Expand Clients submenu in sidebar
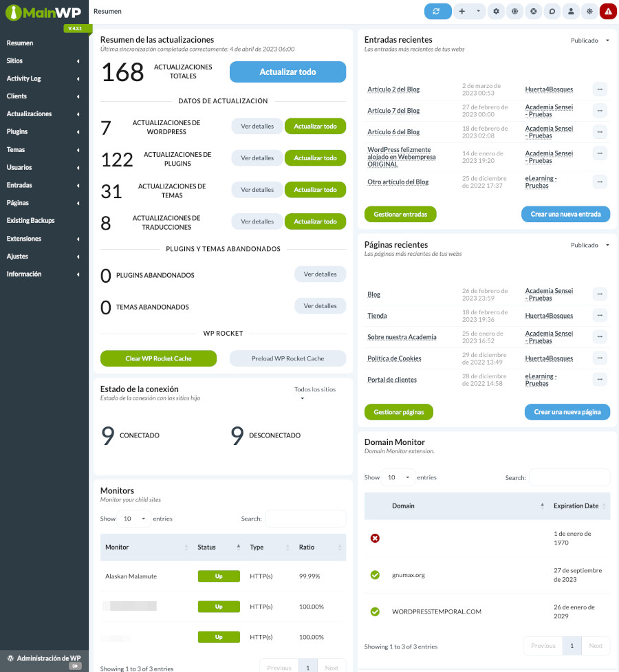This screenshot has height=672, width=619. tap(78, 96)
